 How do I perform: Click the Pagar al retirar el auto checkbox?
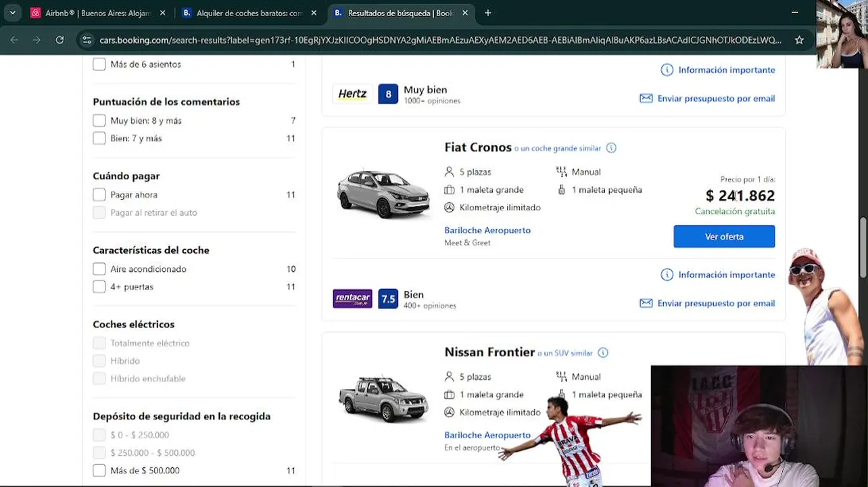[99, 212]
